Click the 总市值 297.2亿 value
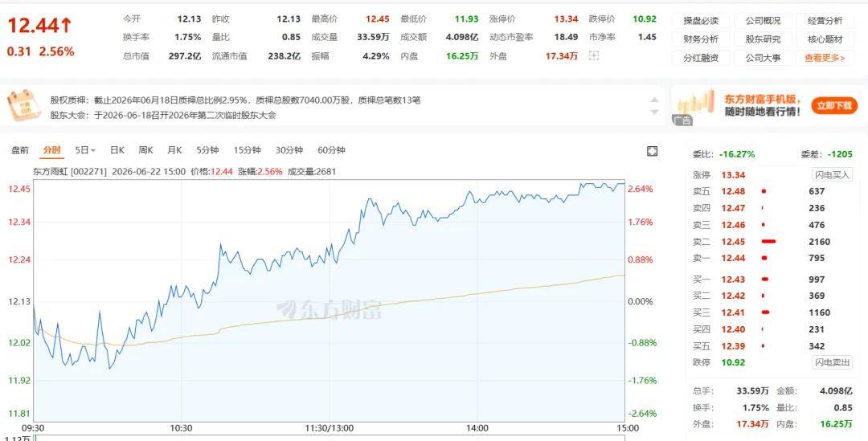868x441 pixels. [x=185, y=56]
